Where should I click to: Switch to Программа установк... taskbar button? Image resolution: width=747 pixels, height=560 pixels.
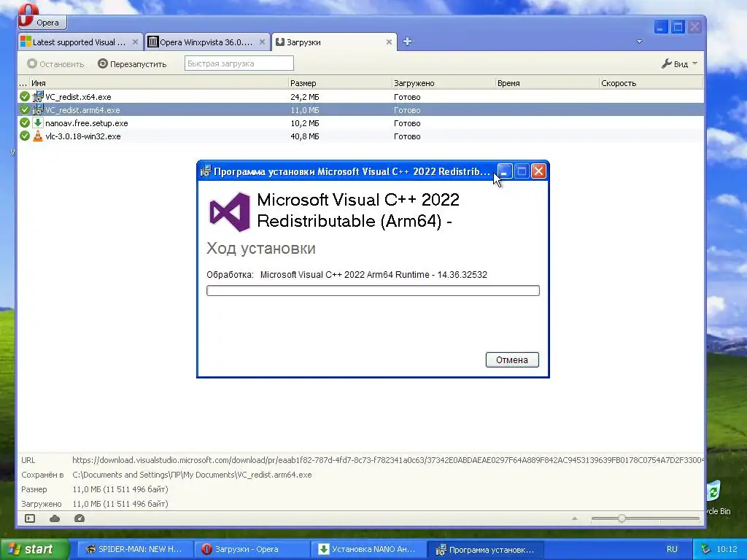(485, 549)
